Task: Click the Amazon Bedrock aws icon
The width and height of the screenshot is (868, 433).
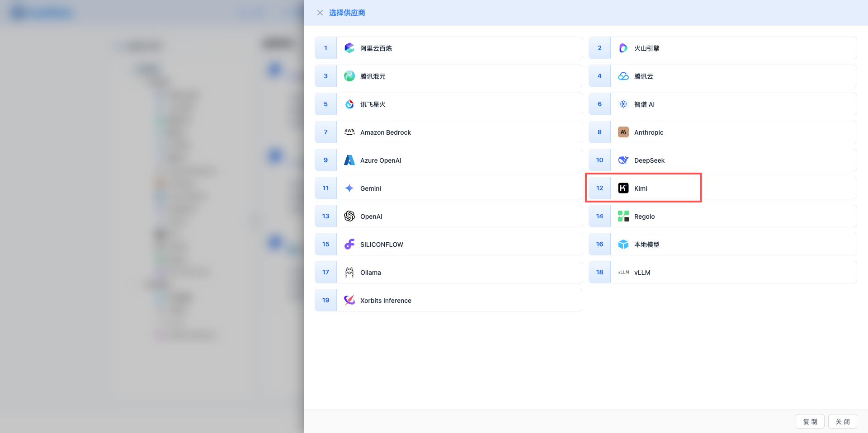Action: (x=349, y=132)
